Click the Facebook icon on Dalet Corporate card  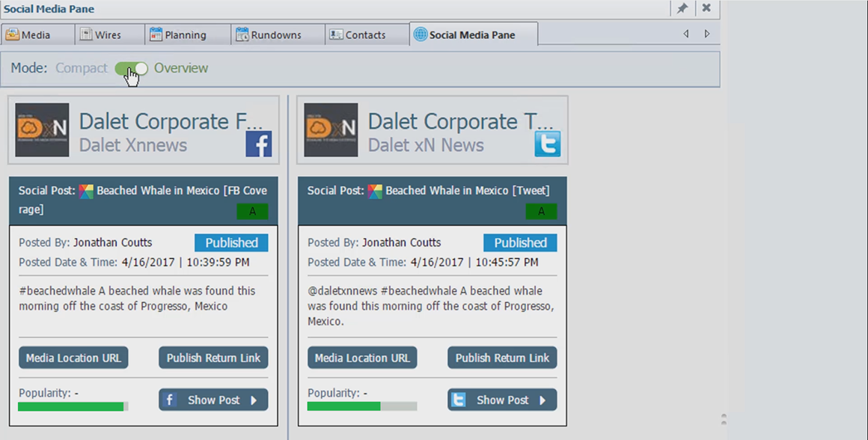click(x=258, y=144)
